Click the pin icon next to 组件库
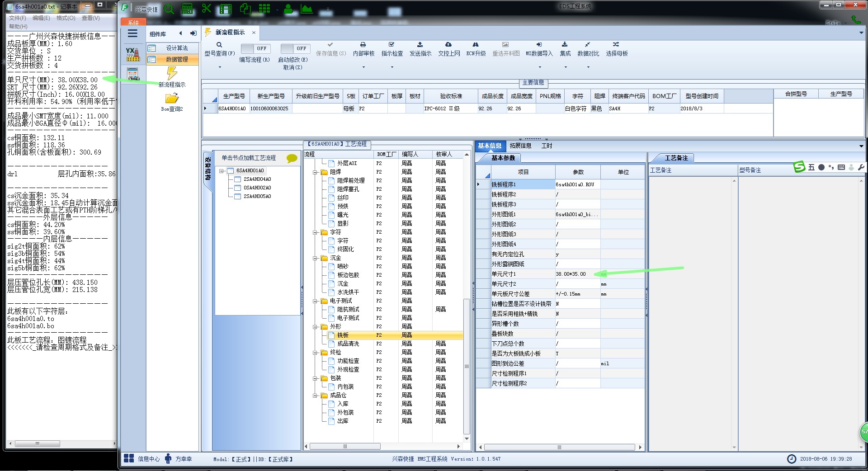Screen dimensions: 868x471 (193, 33)
